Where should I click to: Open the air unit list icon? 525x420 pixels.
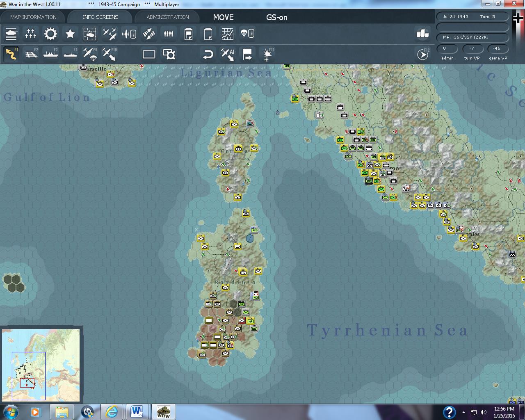coord(129,34)
